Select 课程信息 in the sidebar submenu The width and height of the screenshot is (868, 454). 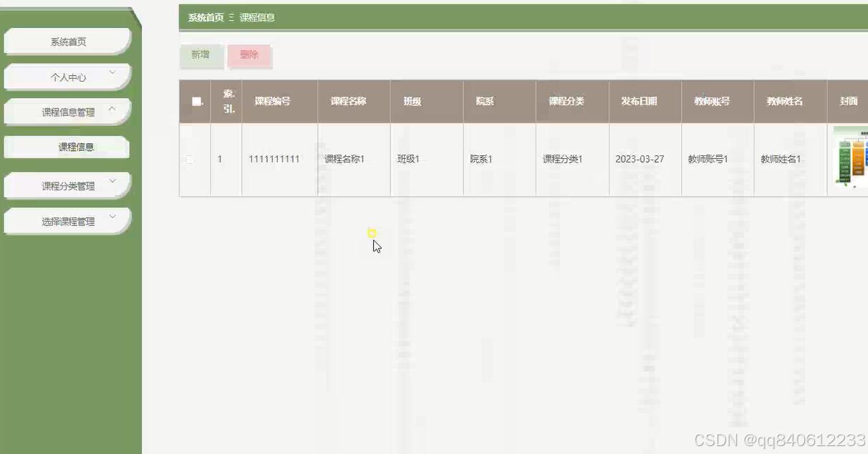[67, 147]
